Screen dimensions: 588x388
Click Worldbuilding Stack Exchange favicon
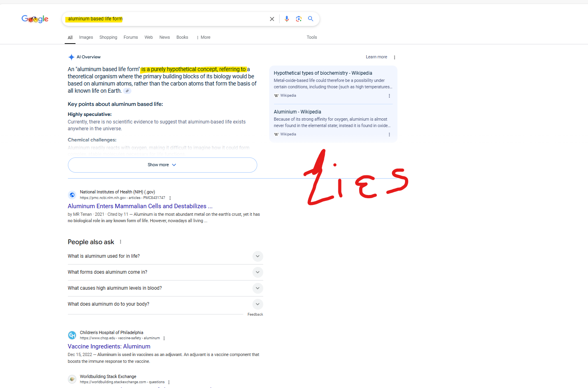[x=72, y=379]
